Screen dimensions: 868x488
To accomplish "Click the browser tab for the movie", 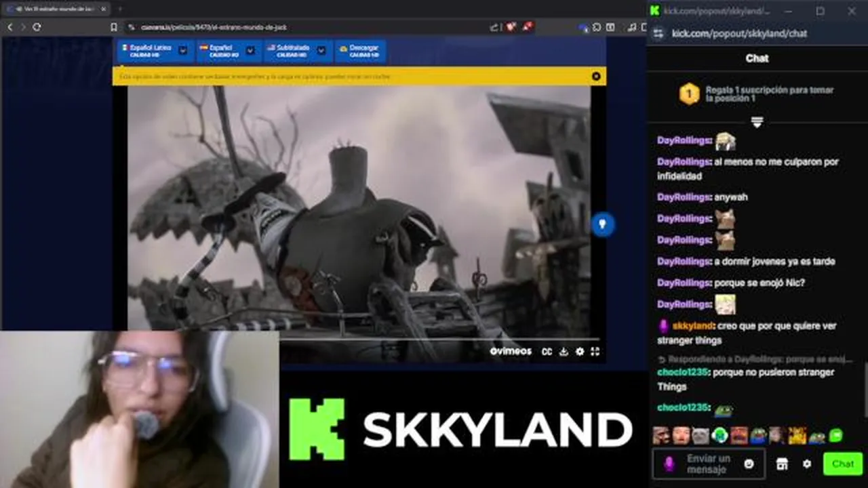I will click(57, 9).
